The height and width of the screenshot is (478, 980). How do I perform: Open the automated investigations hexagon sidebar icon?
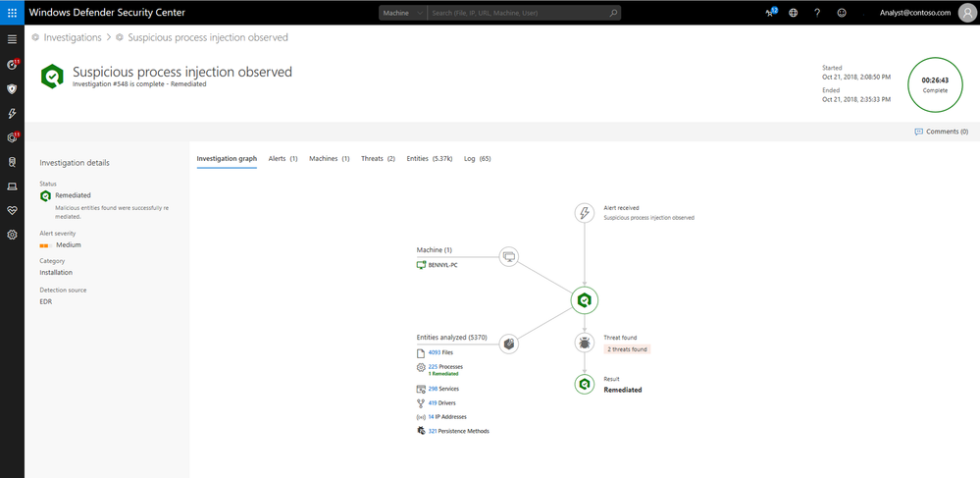(12, 137)
